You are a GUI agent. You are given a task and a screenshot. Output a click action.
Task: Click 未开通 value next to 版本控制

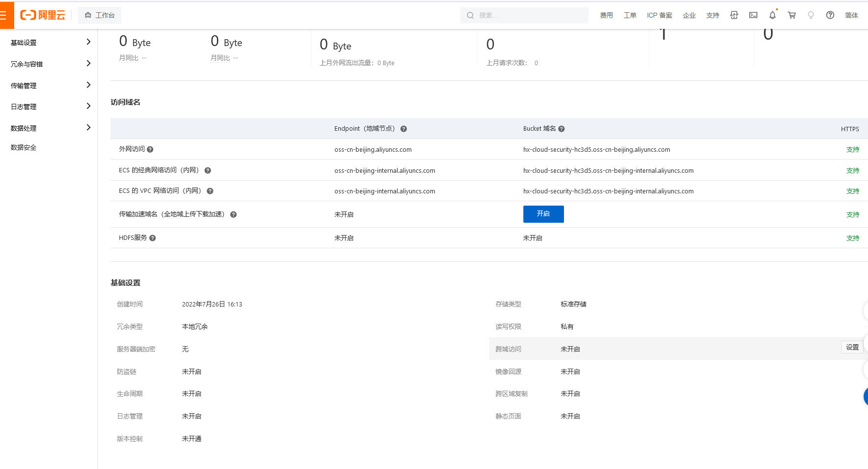(191, 439)
